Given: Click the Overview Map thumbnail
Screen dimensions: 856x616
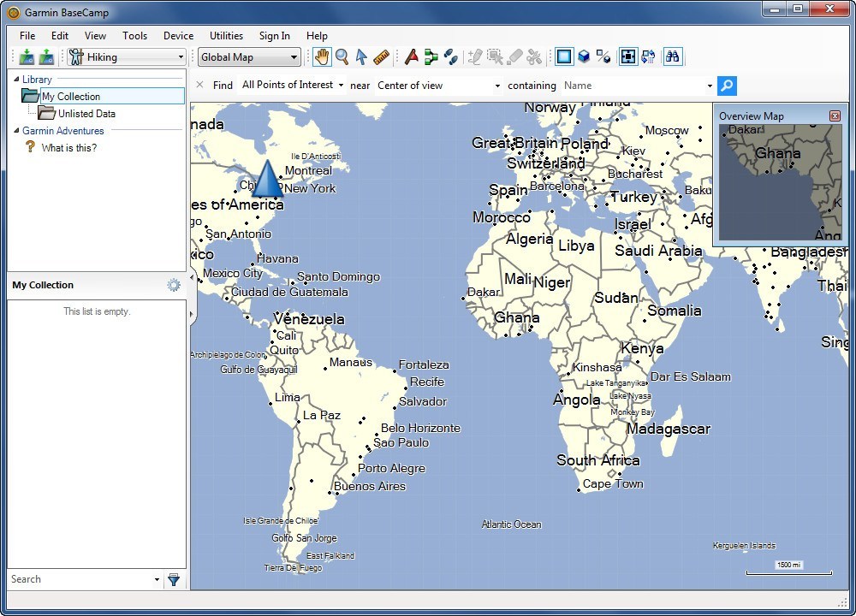Looking at the screenshot, I should (781, 182).
